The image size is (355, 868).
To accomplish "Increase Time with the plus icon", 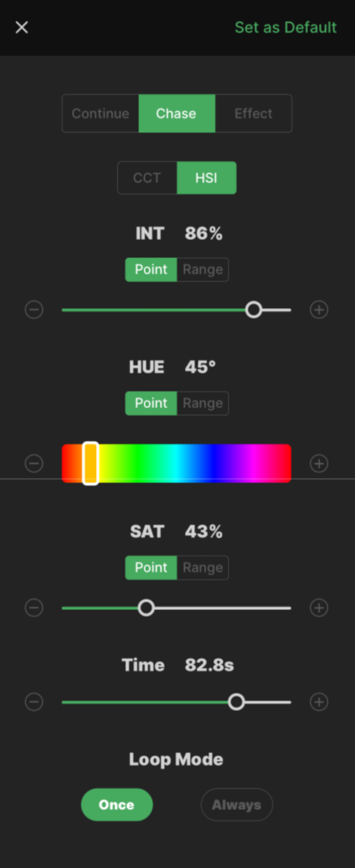I will click(319, 702).
